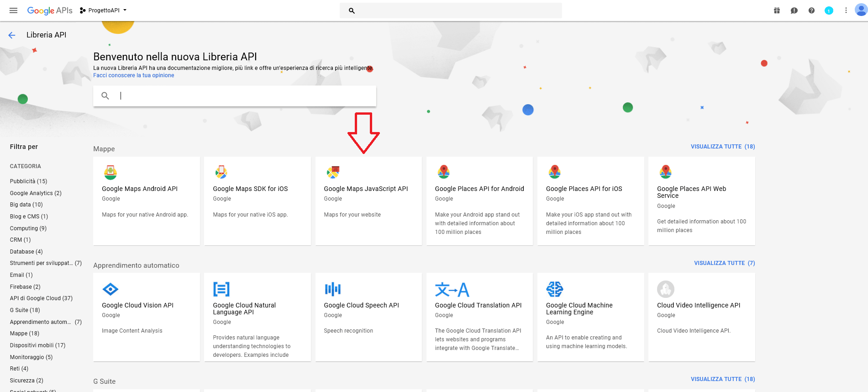Filter by Strumenti per sviluppat… (7)

[x=46, y=263]
